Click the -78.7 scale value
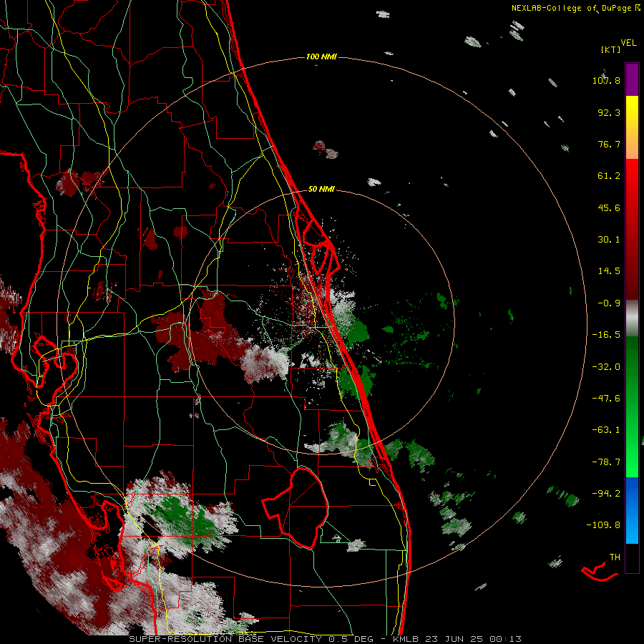This screenshot has height=644, width=644. [606, 462]
